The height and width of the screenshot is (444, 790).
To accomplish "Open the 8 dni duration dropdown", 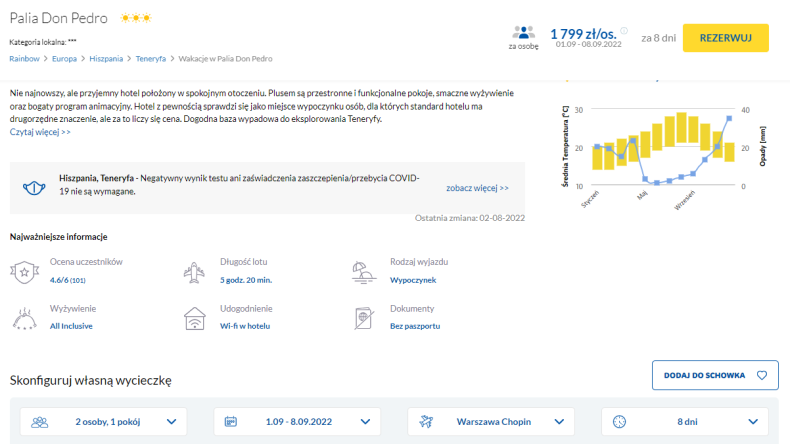I will [x=685, y=421].
